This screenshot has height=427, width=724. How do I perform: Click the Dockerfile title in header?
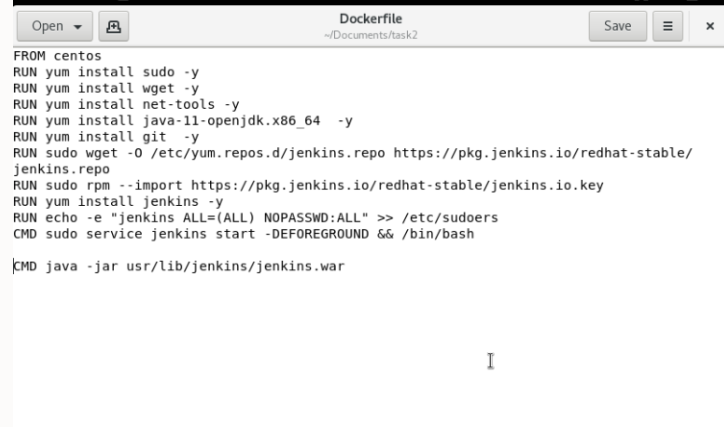click(371, 19)
